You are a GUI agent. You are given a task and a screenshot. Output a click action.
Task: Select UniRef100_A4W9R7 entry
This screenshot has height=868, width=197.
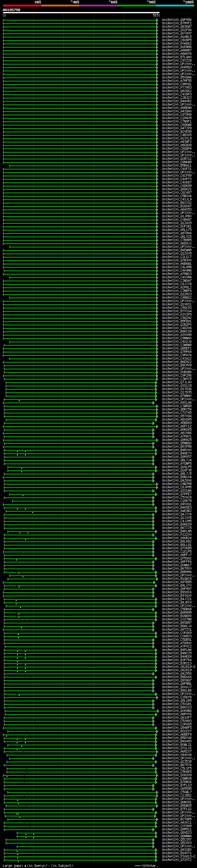point(177,50)
